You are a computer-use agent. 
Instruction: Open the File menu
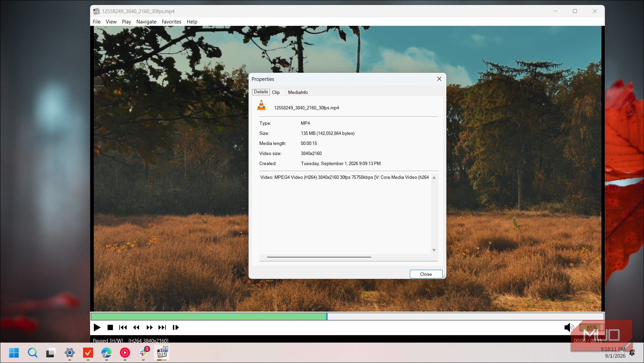96,21
